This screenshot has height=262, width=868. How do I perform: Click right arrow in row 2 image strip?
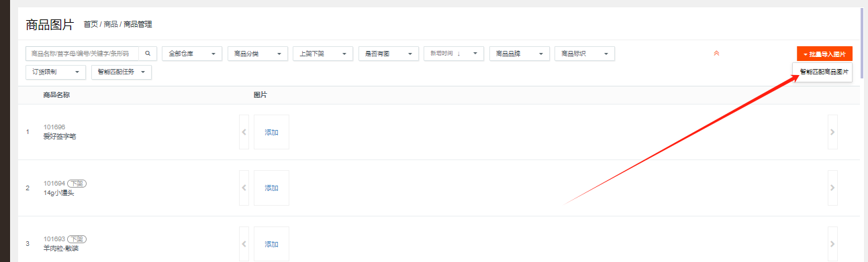coord(832,188)
